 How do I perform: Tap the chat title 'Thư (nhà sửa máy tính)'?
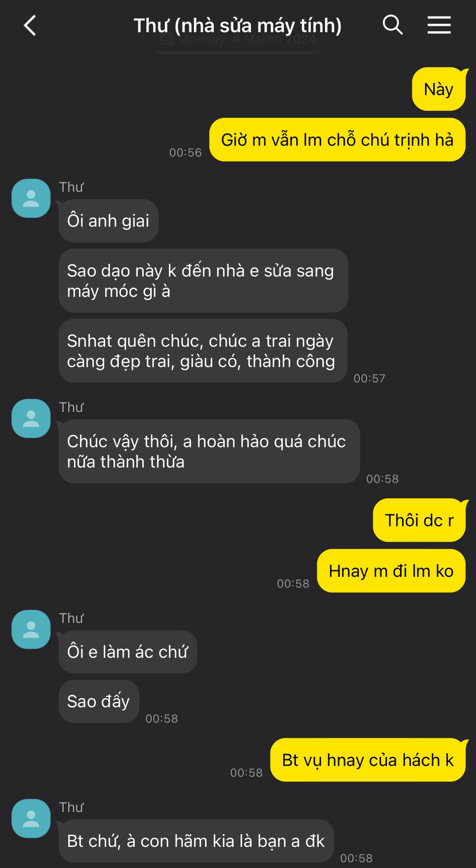pos(238,25)
